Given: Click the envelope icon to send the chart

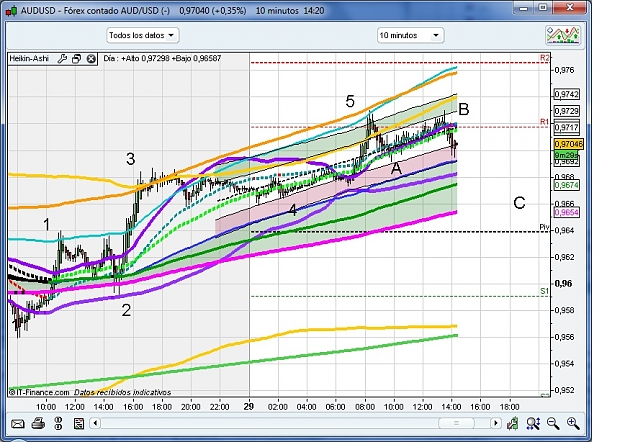Looking at the screenshot, I should pyautogui.click(x=18, y=424).
